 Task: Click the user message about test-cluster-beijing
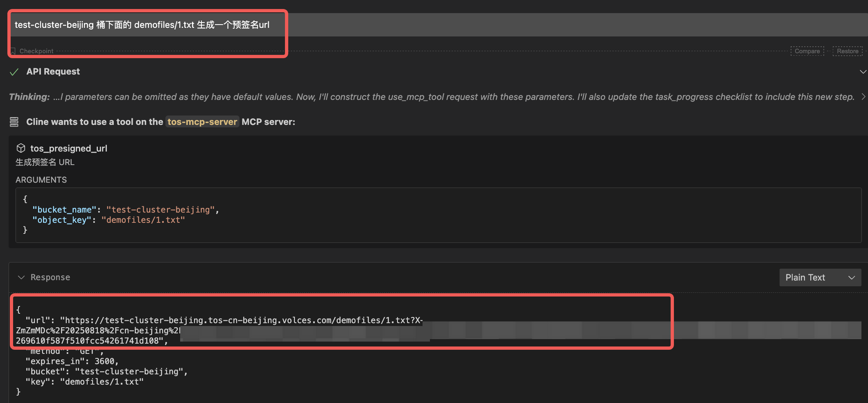142,25
